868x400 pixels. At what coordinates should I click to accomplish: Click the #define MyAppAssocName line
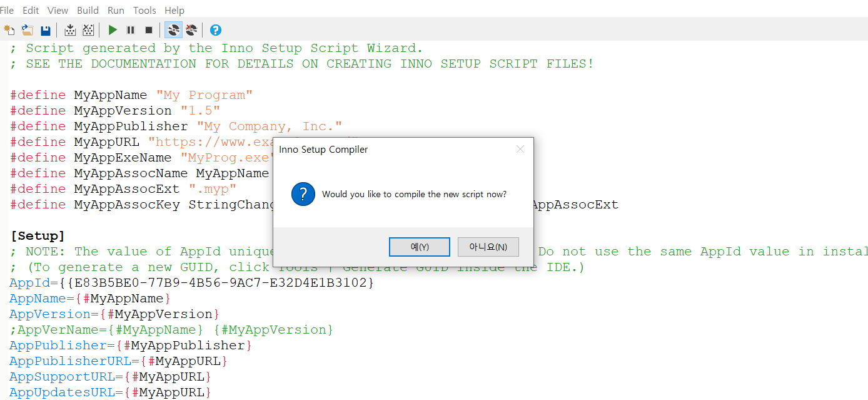coord(139,173)
